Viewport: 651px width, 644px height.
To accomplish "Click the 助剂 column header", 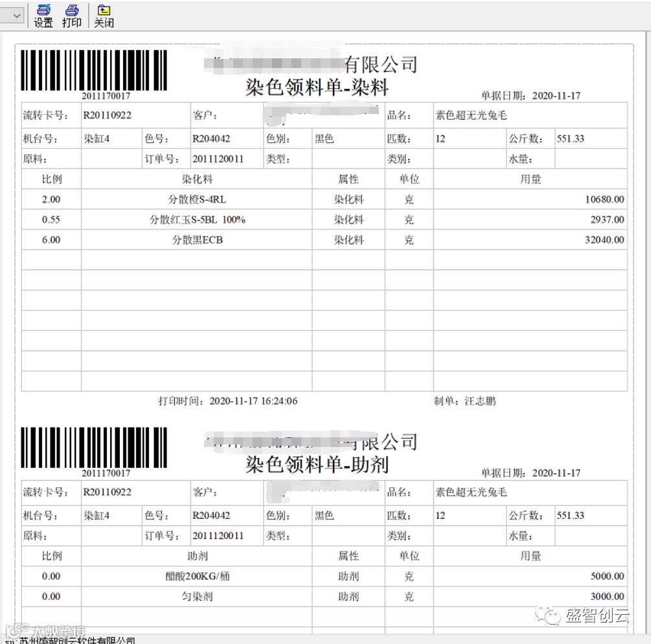I will tap(198, 556).
